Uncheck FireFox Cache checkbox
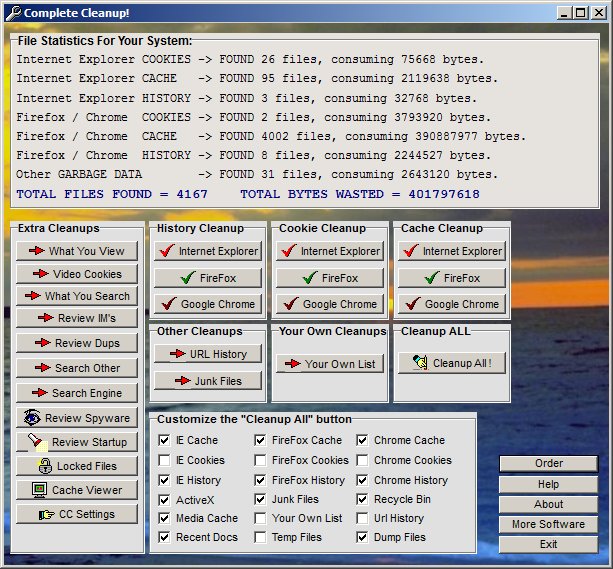The height and width of the screenshot is (569, 613). [x=260, y=440]
